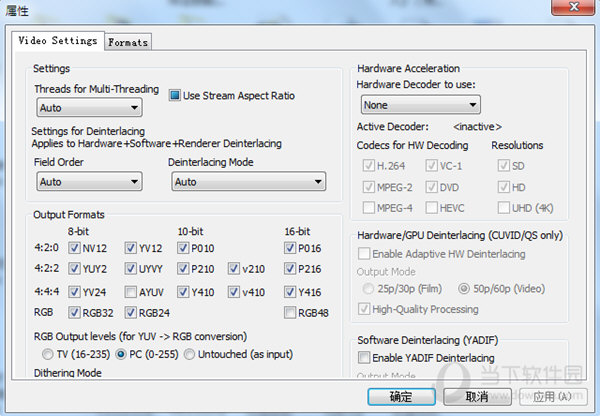The image size is (600, 416).
Task: Click the Codecs for HW Decoding label
Action: tap(412, 145)
